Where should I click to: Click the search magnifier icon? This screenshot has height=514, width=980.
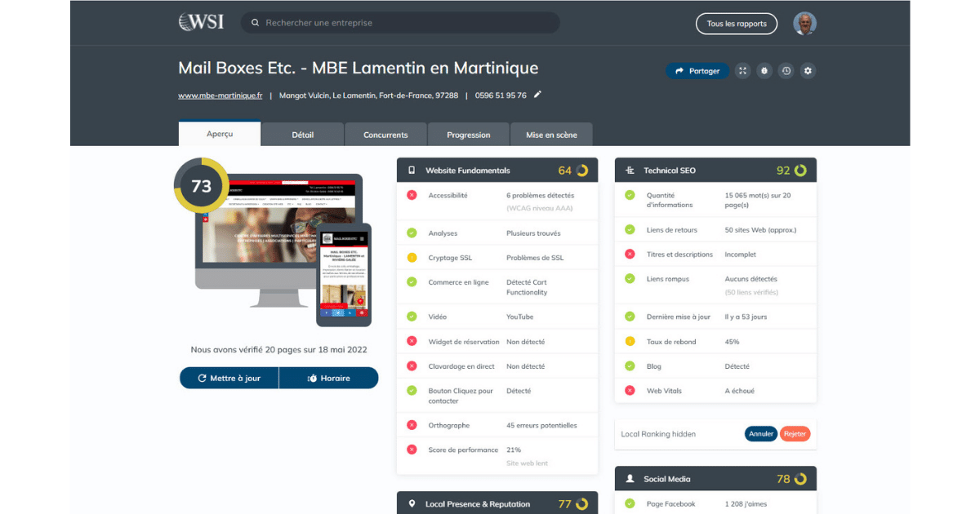(256, 23)
